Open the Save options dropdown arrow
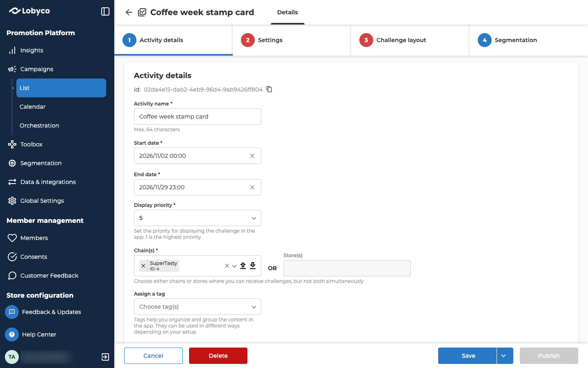Viewport: 588px width, 368px height. pyautogui.click(x=505, y=356)
